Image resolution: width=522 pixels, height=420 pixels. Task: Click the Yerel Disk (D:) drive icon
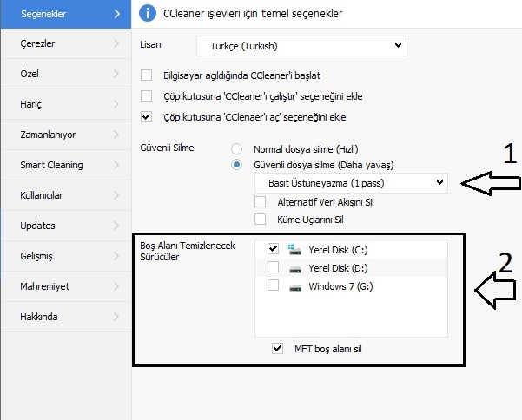tap(294, 267)
